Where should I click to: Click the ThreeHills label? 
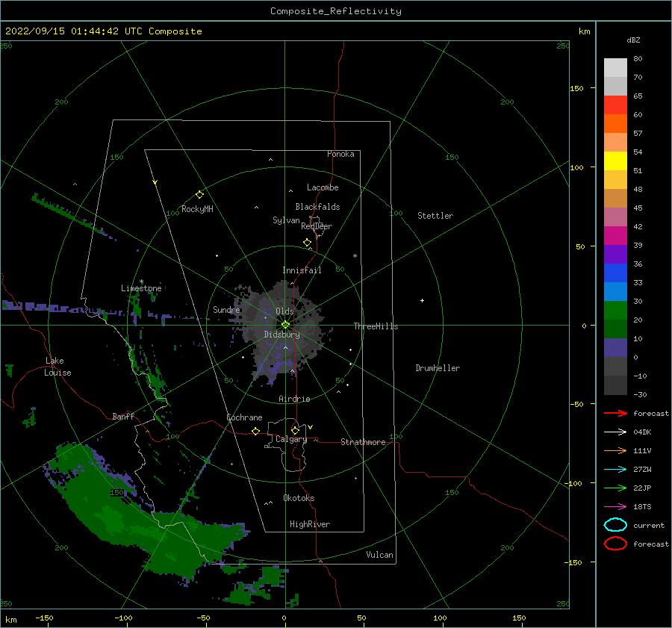click(x=376, y=326)
